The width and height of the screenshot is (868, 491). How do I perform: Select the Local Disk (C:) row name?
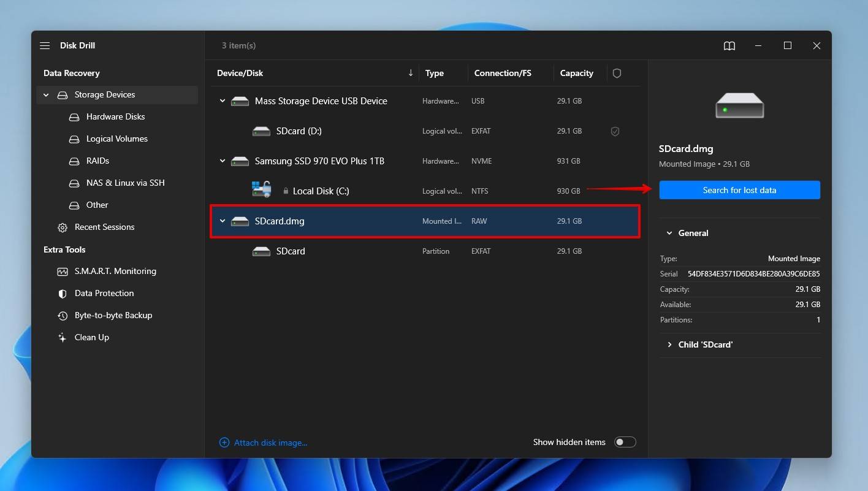coord(321,191)
